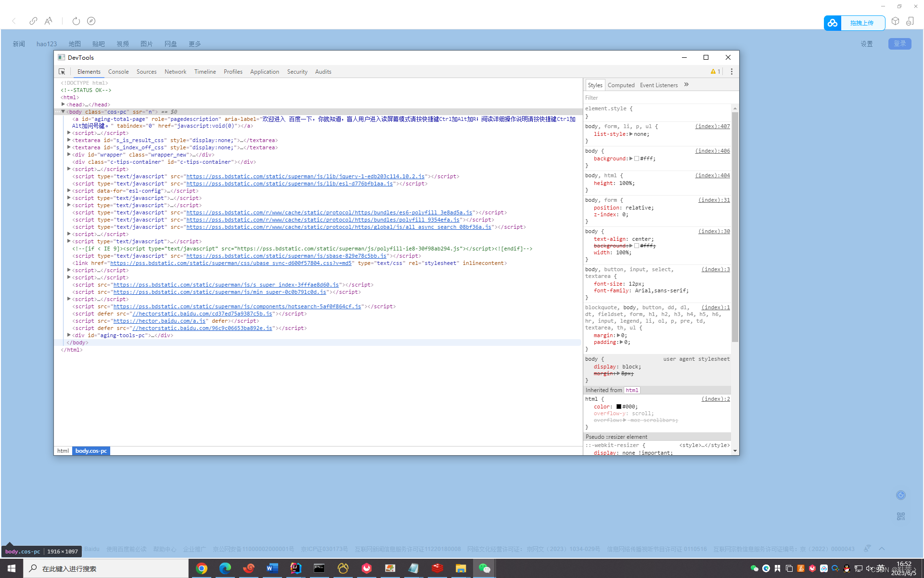Open the jquery-1-edb203c114.10.2.js link

click(306, 176)
